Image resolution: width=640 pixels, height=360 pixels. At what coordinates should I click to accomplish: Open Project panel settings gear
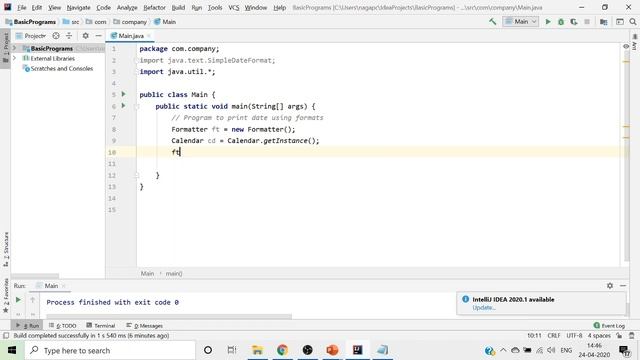point(85,36)
